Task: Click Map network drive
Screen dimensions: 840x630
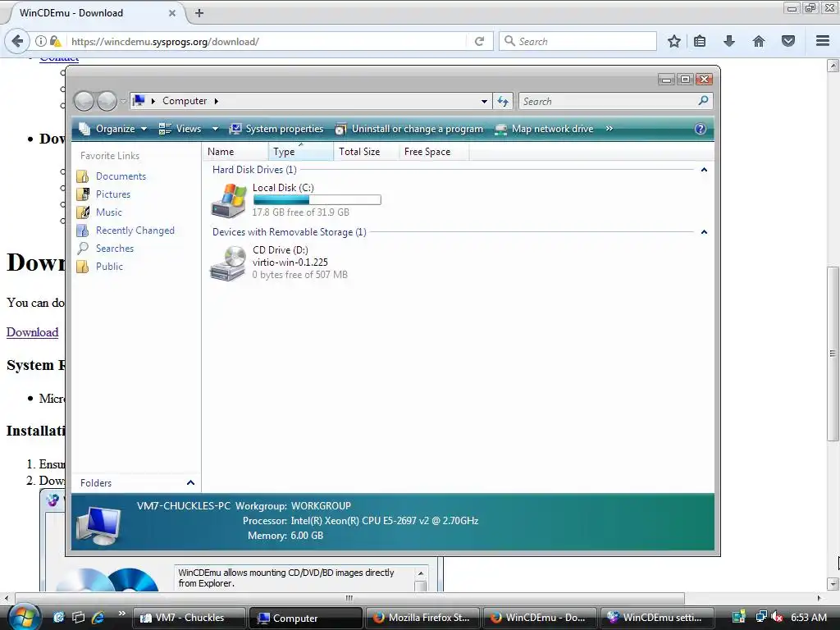Action: click(544, 129)
